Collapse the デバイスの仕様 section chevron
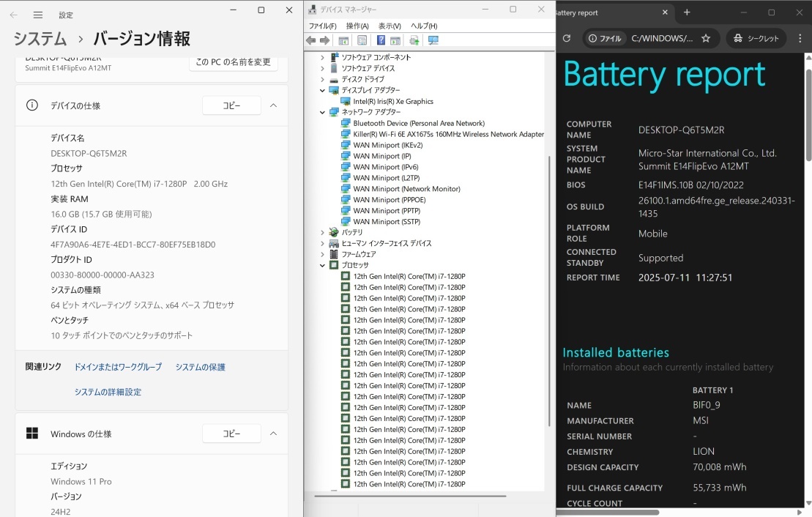This screenshot has width=812, height=517. (273, 105)
